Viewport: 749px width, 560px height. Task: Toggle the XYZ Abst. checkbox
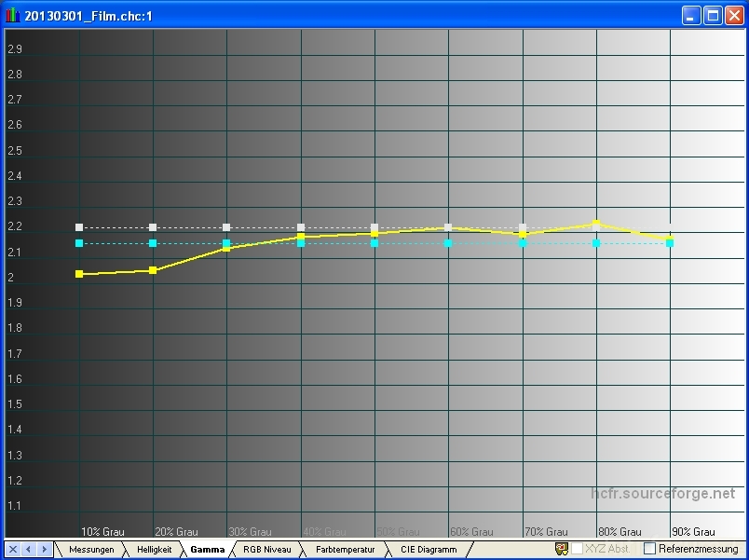(x=577, y=550)
